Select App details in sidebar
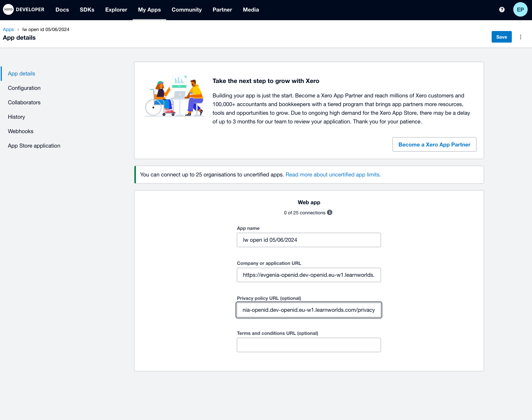The width and height of the screenshot is (532, 420). (22, 74)
